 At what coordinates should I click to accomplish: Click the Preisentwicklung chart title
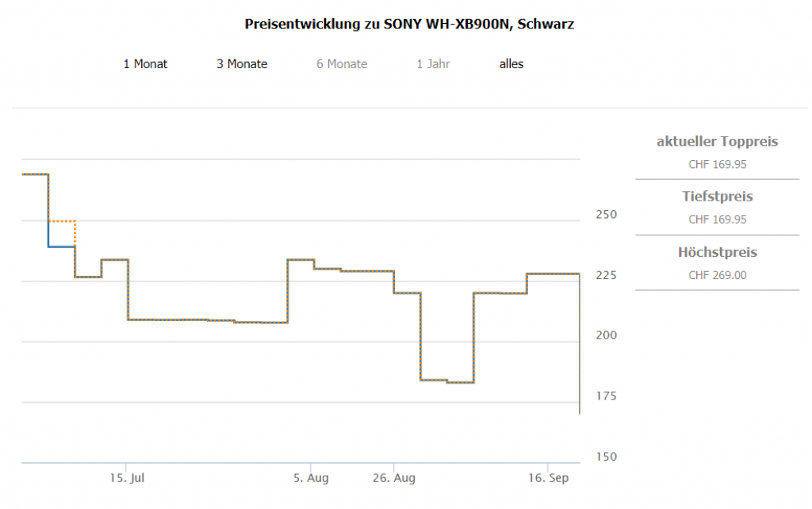coord(409,25)
